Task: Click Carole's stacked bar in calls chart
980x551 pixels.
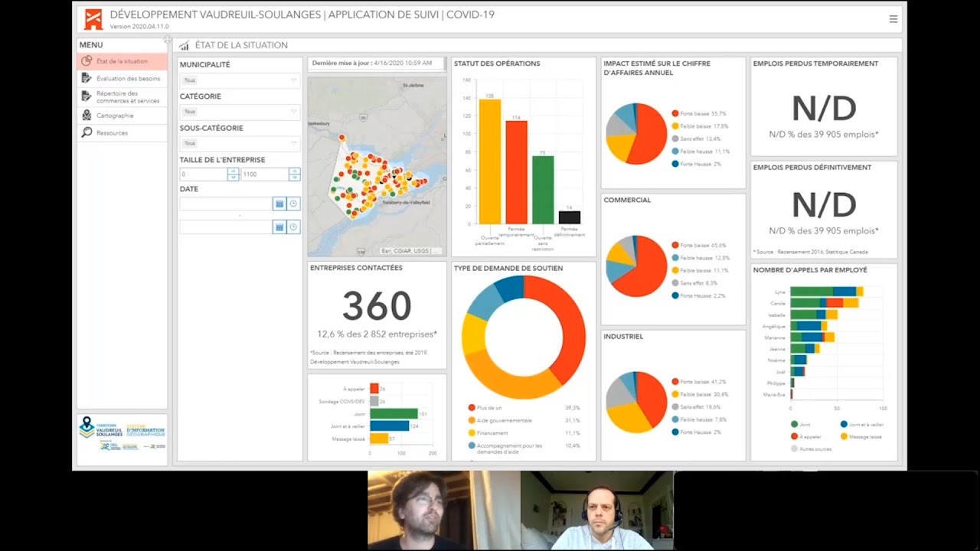Action: tap(825, 303)
